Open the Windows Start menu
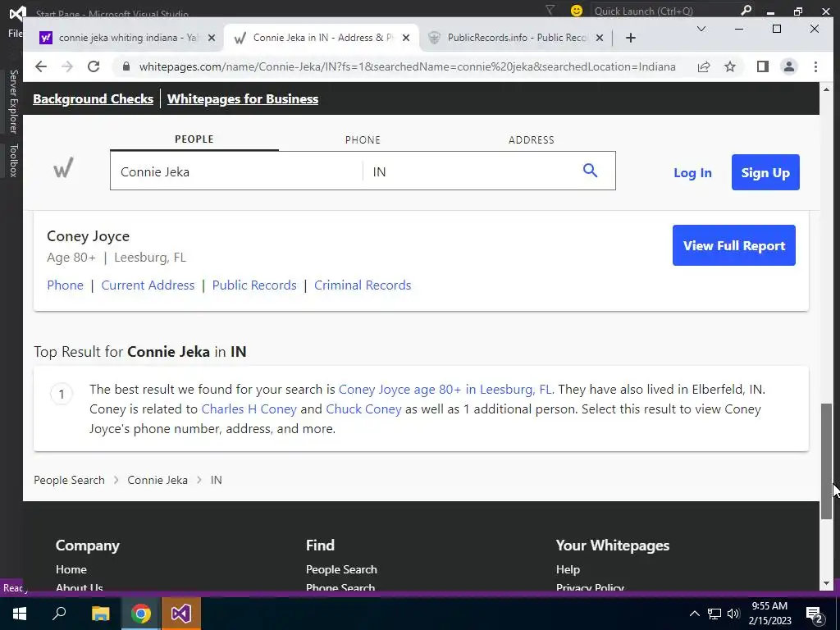840x630 pixels. coord(20,614)
